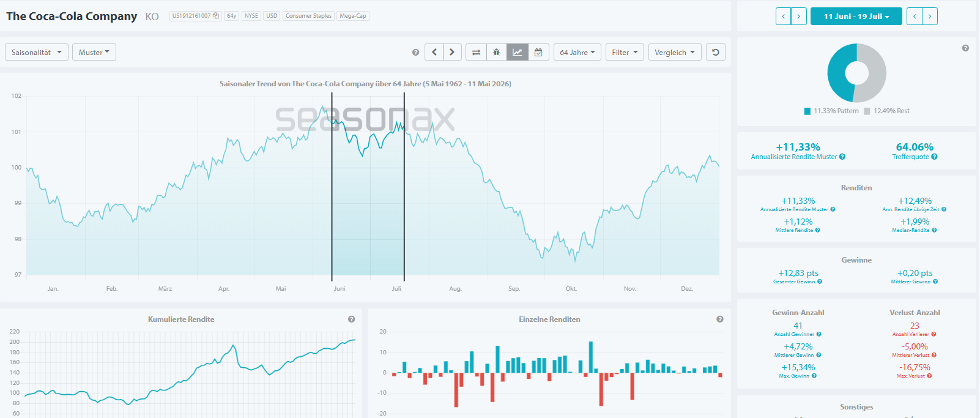Click the calendar check toolbar icon
This screenshot has width=980, height=418.
[x=538, y=52]
